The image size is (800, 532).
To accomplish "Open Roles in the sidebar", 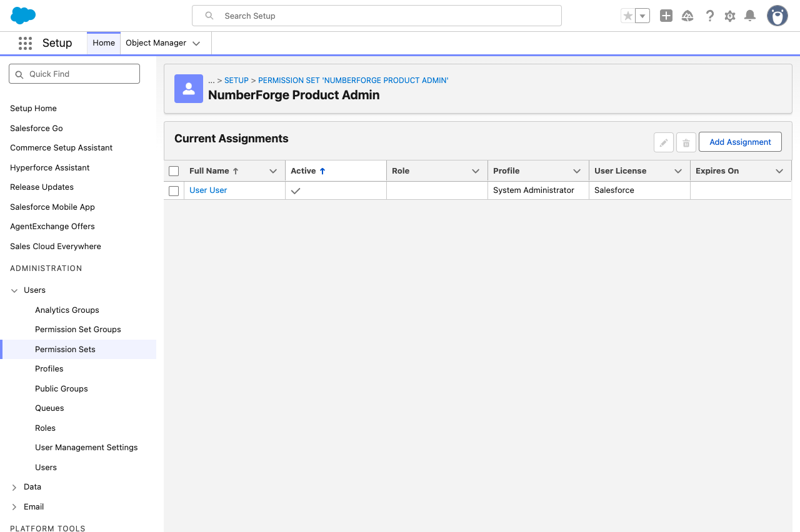I will click(45, 428).
